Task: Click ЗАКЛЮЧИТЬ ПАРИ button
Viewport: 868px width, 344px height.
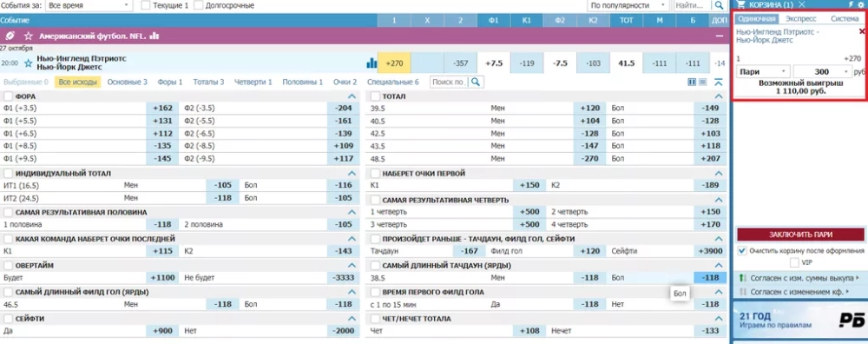Action: point(800,235)
